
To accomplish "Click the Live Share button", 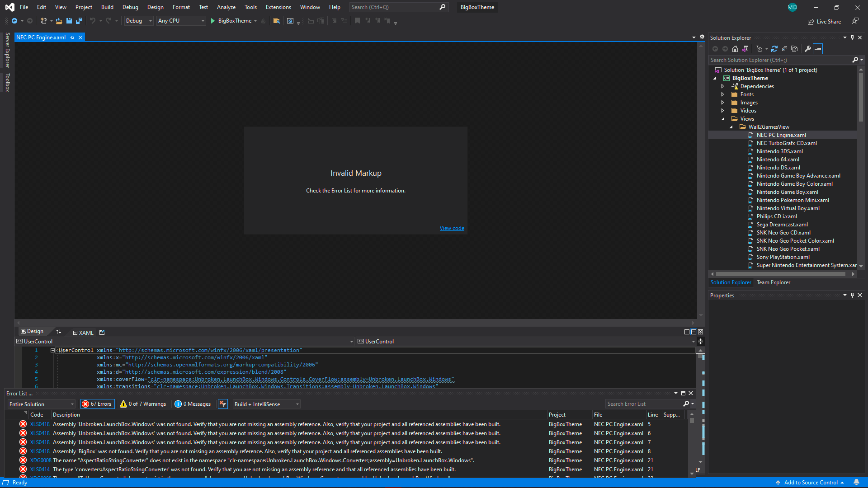I will [x=824, y=22].
